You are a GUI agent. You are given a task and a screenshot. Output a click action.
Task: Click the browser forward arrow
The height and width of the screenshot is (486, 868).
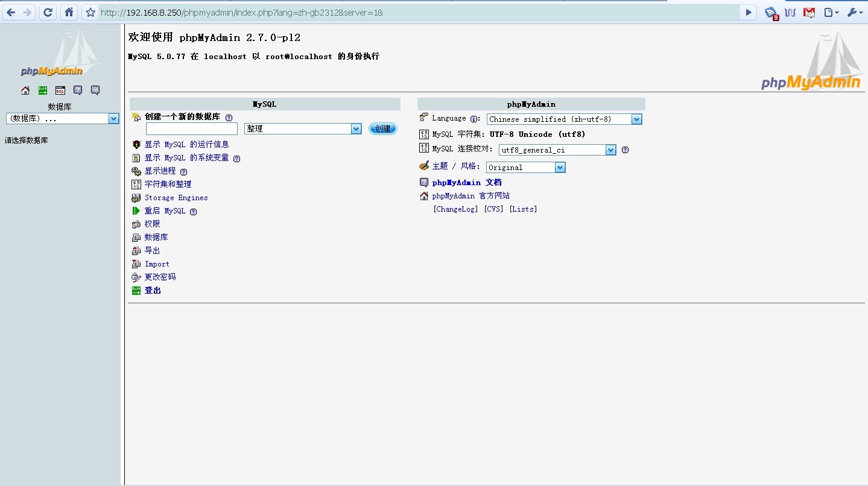[x=27, y=12]
